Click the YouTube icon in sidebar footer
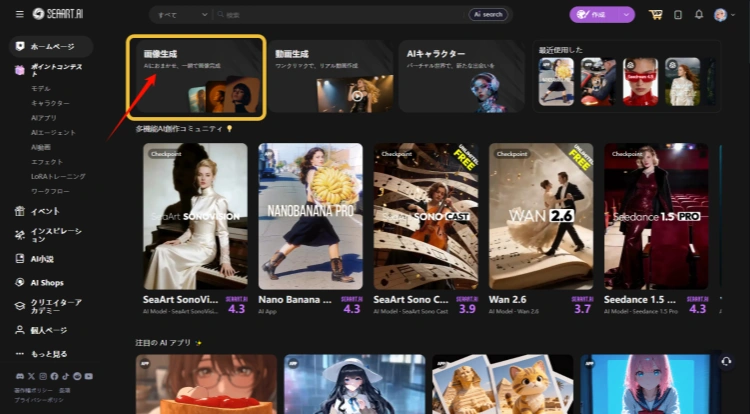This screenshot has width=750, height=414. (x=89, y=376)
